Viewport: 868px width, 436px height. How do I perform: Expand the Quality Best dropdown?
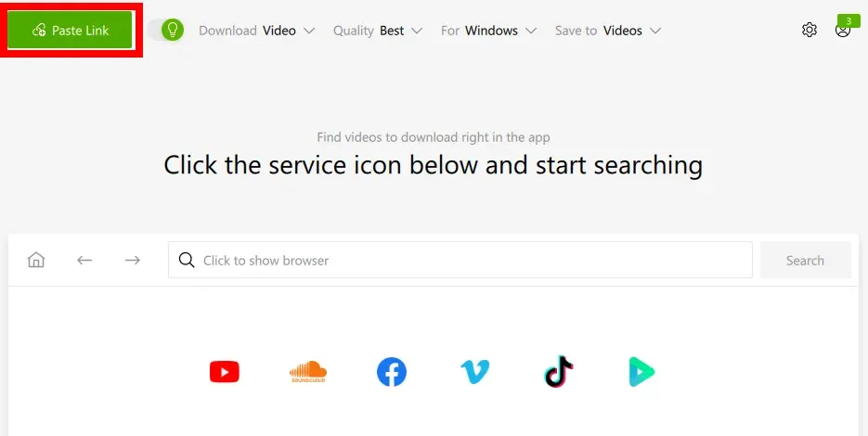click(x=378, y=31)
